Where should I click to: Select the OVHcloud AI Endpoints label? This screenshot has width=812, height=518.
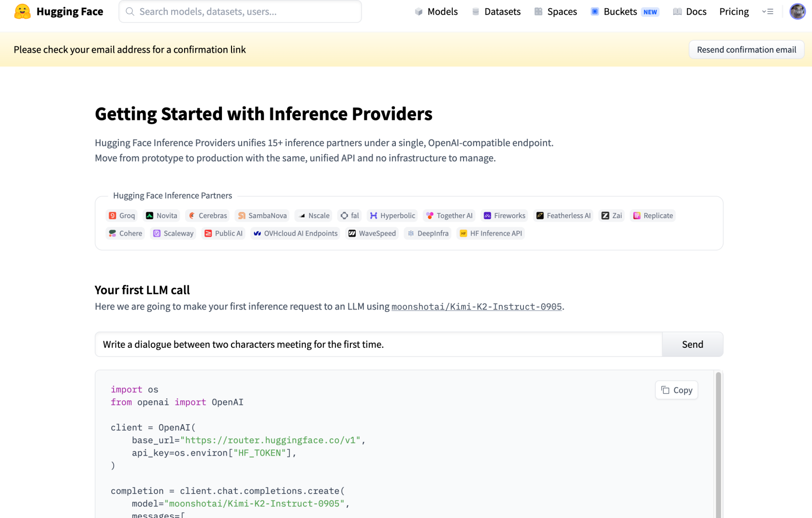point(301,234)
